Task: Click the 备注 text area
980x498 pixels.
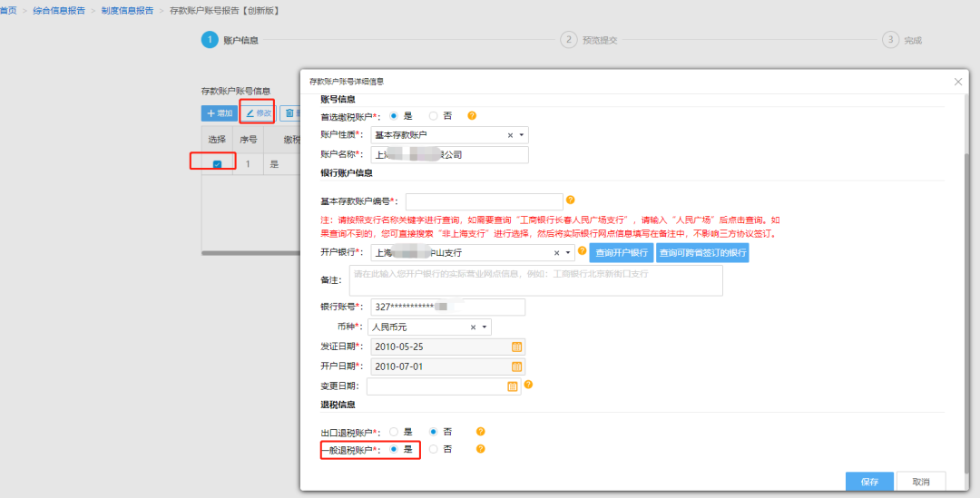Action: (535, 280)
